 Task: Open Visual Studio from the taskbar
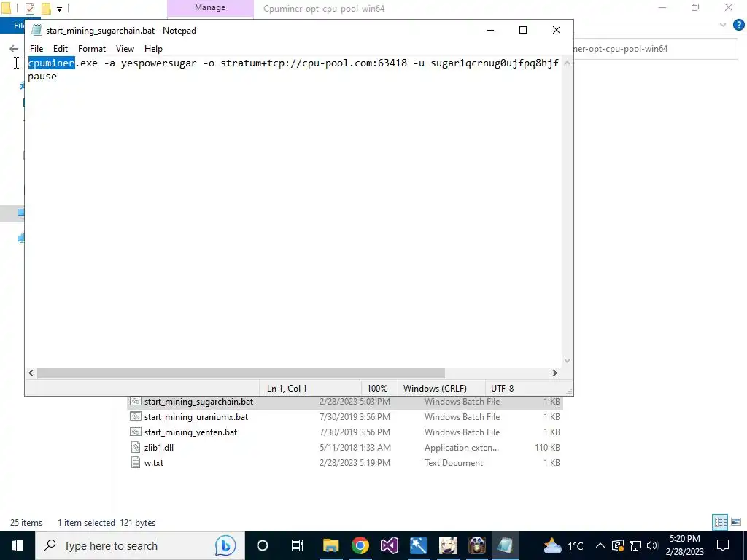point(390,545)
